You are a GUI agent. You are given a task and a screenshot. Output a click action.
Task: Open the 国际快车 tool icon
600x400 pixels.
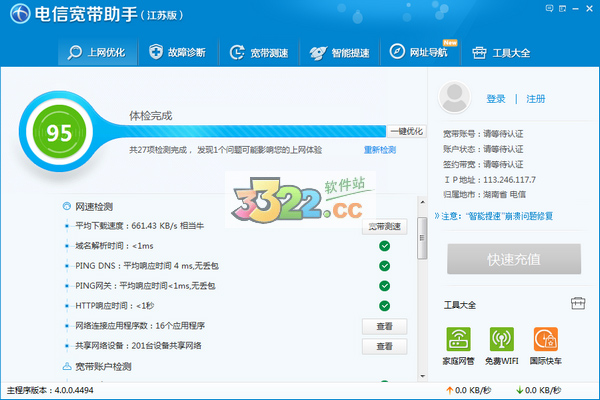(546, 339)
